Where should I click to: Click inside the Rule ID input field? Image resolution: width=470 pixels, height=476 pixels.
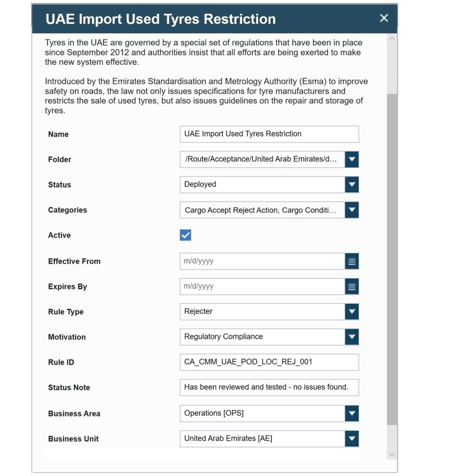pos(269,362)
